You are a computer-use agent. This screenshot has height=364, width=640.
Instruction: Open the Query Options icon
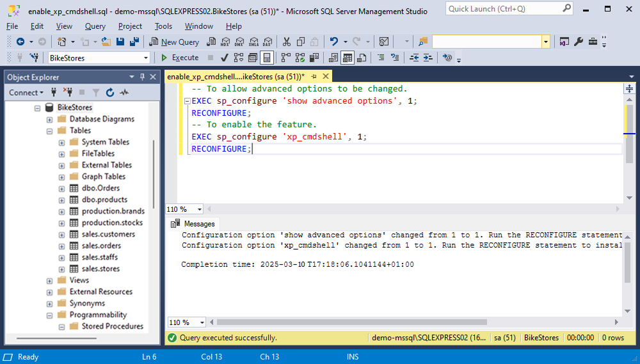click(253, 58)
